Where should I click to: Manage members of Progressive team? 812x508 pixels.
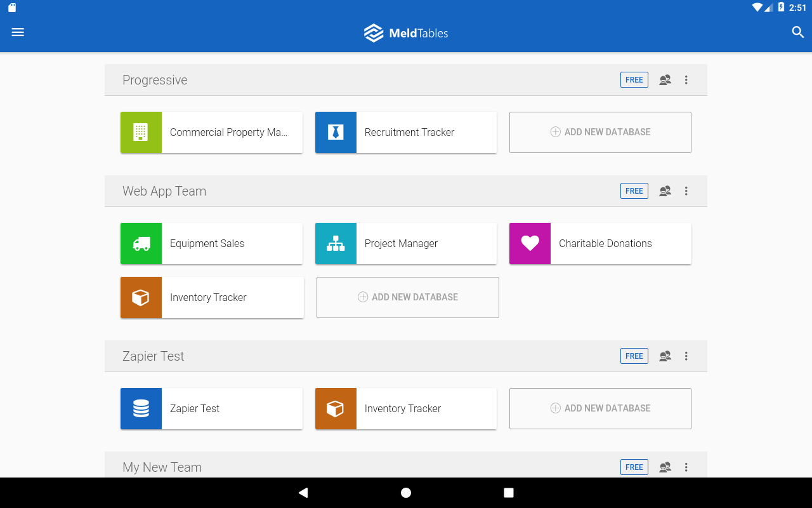pyautogui.click(x=665, y=80)
